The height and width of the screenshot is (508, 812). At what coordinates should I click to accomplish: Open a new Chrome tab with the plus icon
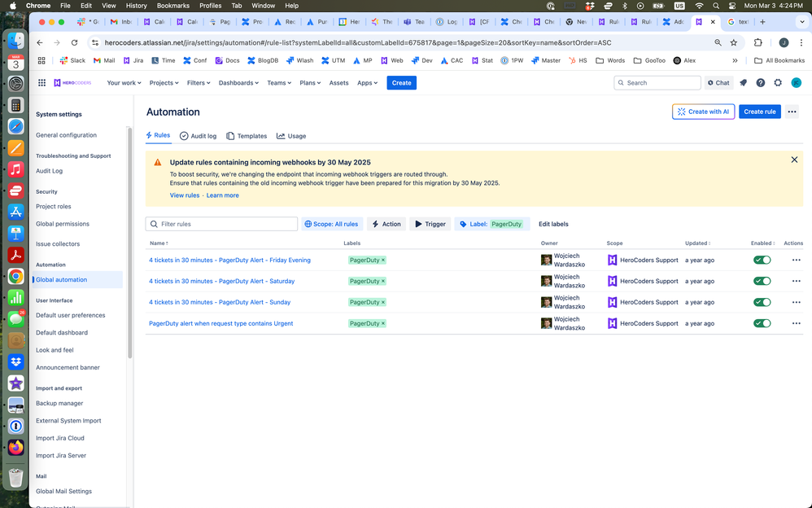[x=762, y=22]
